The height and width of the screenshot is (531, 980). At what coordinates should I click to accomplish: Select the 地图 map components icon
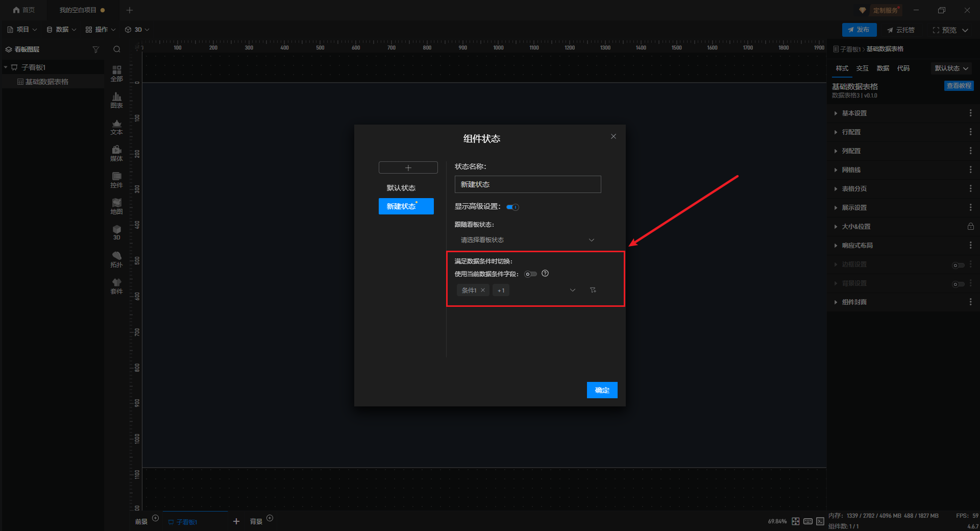(x=116, y=206)
